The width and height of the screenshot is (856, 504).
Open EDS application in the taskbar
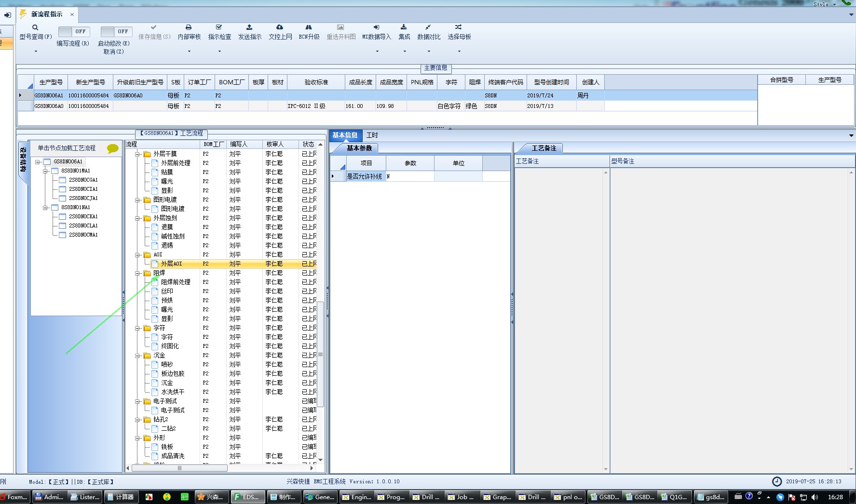(x=247, y=497)
